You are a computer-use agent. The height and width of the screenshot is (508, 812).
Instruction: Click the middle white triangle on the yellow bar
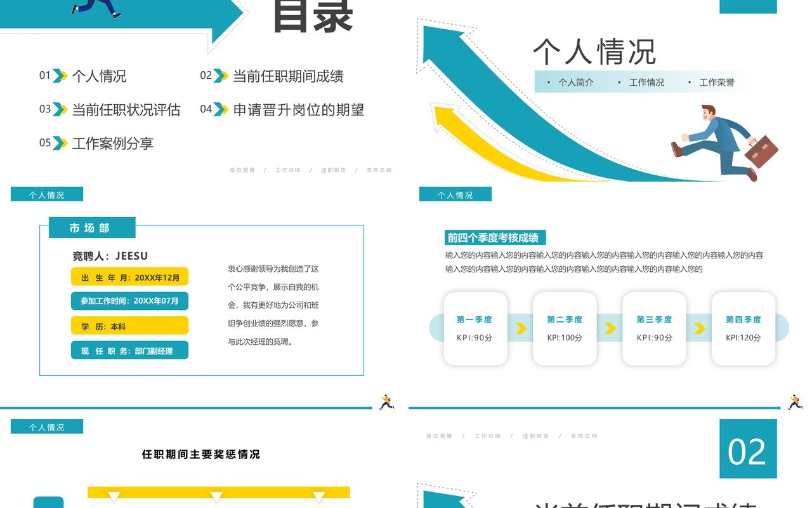pos(216,497)
